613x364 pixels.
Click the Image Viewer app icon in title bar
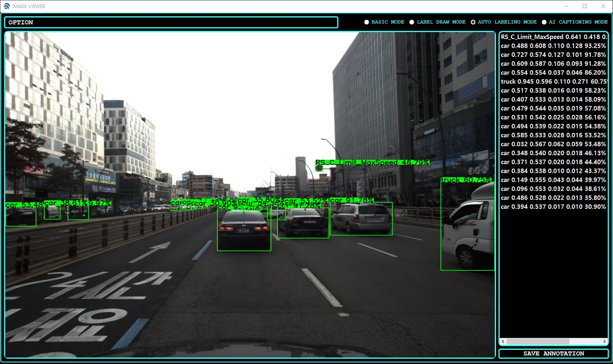[6, 6]
